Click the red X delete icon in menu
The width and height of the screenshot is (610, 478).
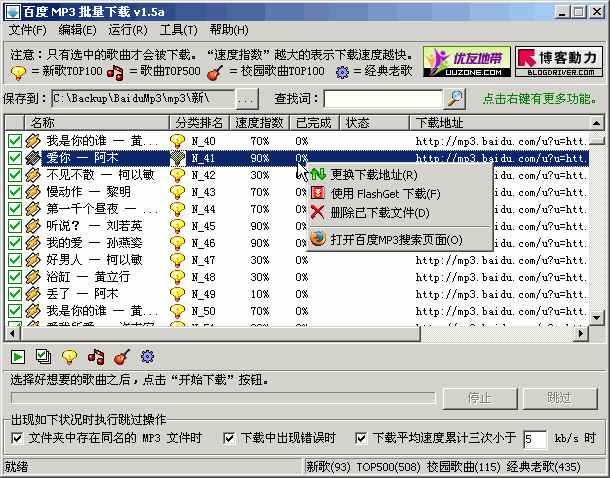pyautogui.click(x=318, y=212)
